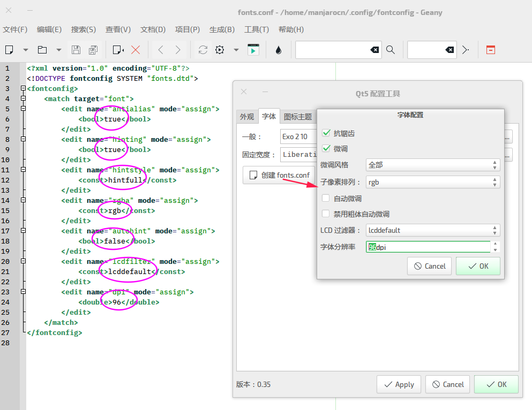Screen dimensions: 532x410
Task: Open the build options dropdown arrow
Action: pyautogui.click(x=236, y=50)
